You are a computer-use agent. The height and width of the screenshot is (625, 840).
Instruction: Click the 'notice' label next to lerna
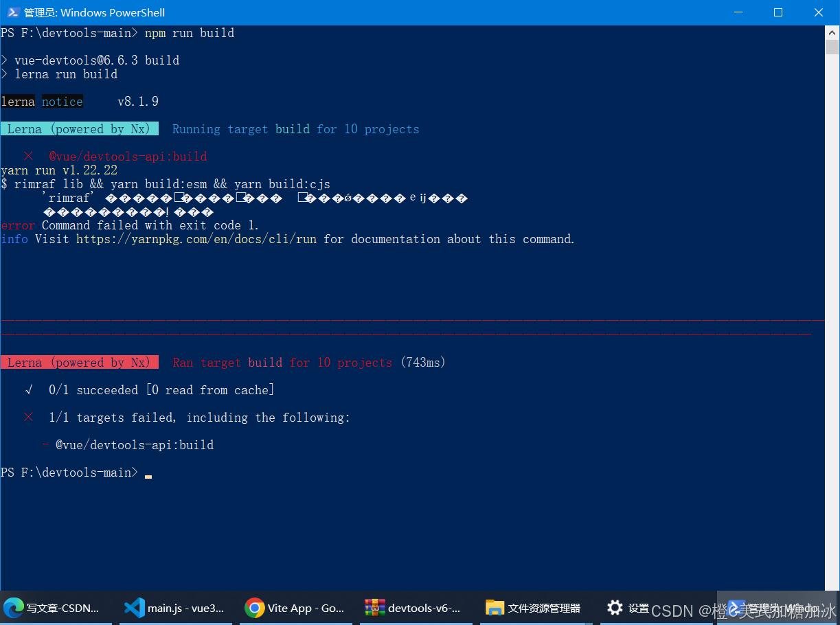(63, 102)
